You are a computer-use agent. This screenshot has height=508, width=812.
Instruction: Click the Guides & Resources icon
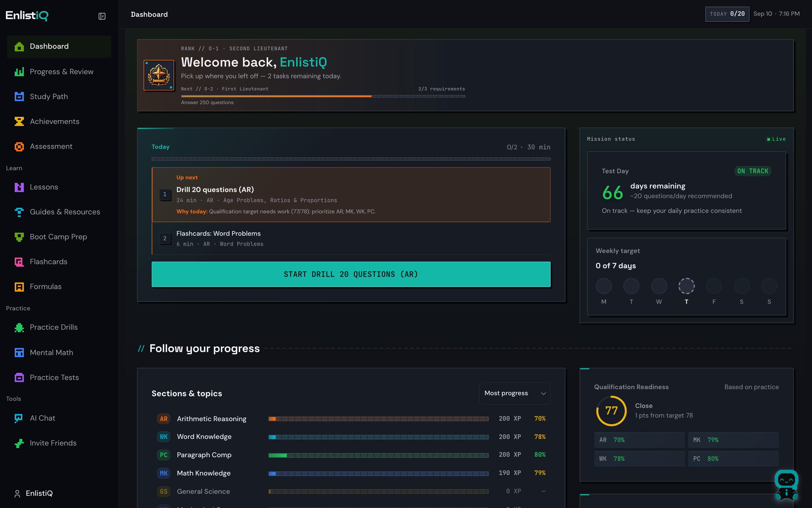19,212
